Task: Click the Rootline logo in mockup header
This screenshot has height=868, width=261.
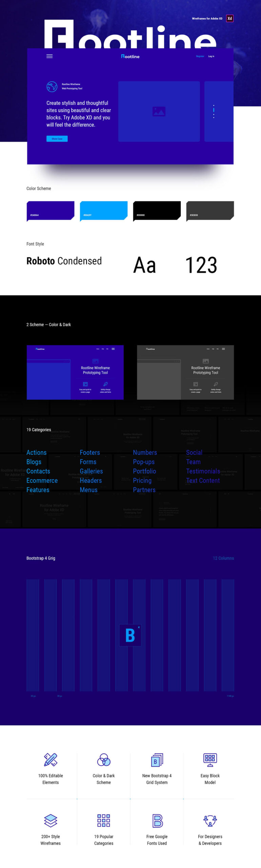Action: coord(130,56)
